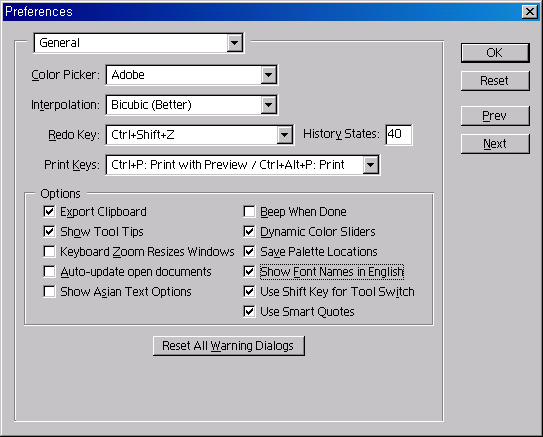Toggle Save Palette Locations checkbox

pyautogui.click(x=249, y=251)
